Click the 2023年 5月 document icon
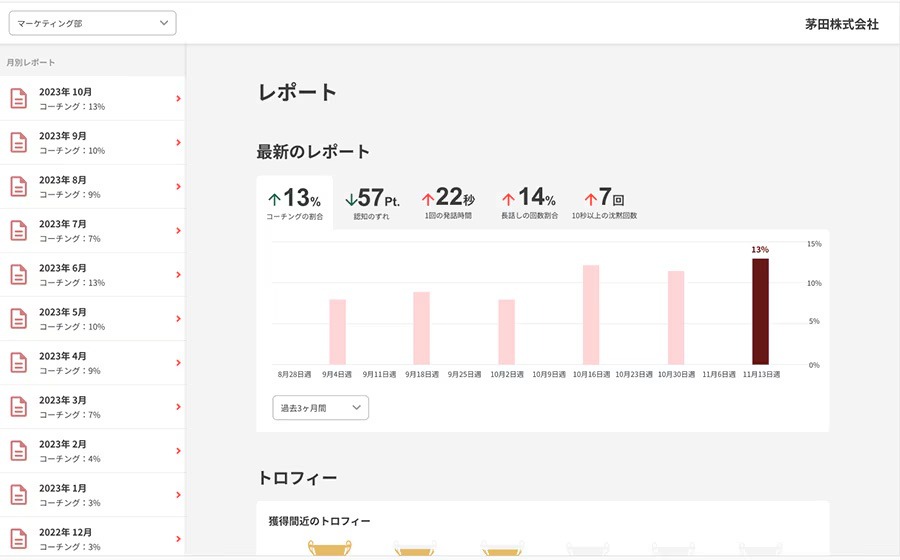Screen dimensions: 900x560 (18, 319)
